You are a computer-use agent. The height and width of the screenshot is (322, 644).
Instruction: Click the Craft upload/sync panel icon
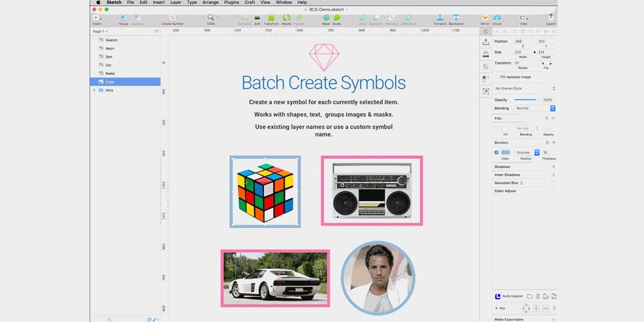(x=486, y=42)
